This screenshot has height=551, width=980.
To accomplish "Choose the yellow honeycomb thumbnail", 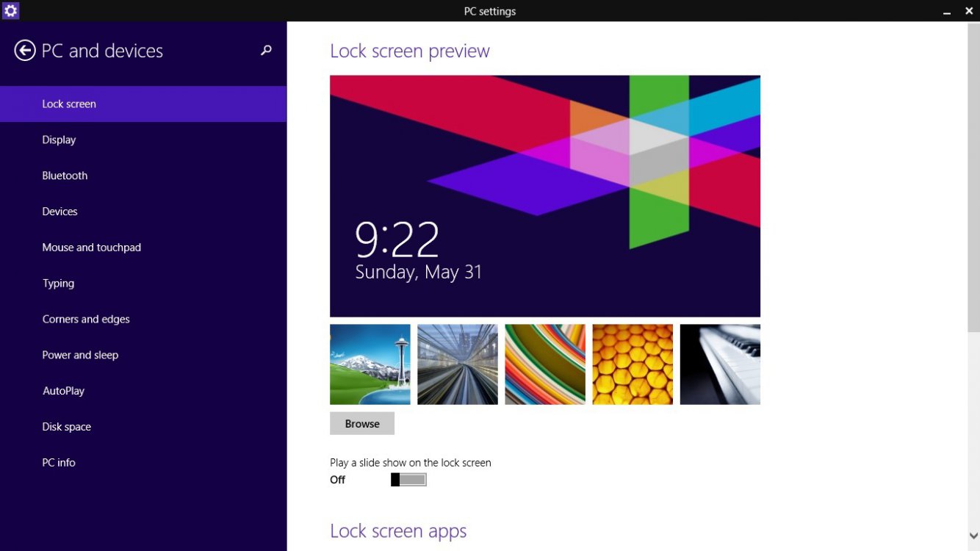I will (x=633, y=364).
